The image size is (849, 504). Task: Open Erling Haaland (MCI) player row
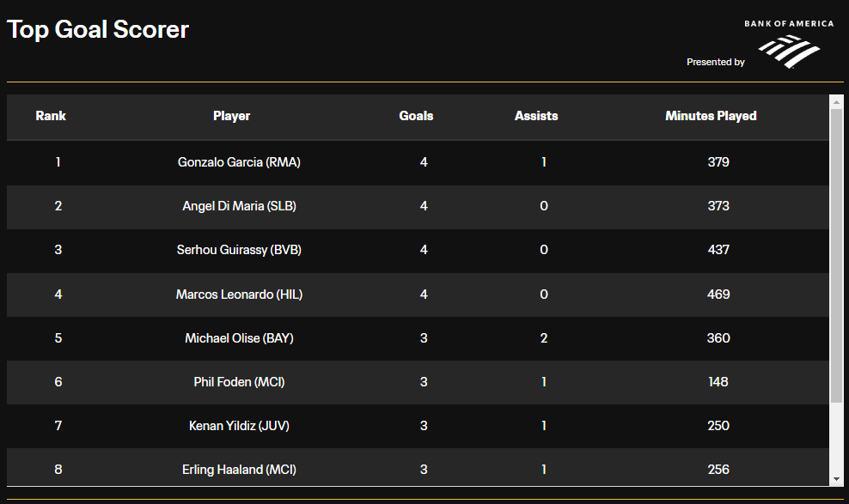[x=418, y=467]
